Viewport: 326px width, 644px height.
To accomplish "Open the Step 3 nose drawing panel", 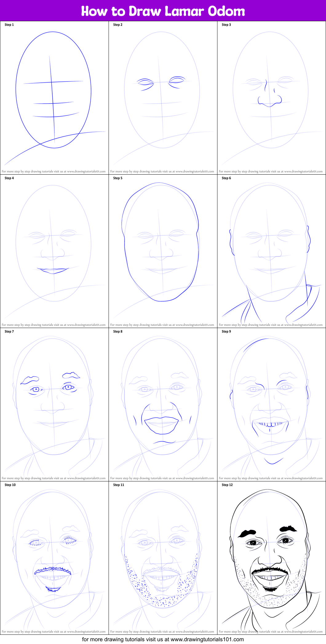I will [x=272, y=98].
